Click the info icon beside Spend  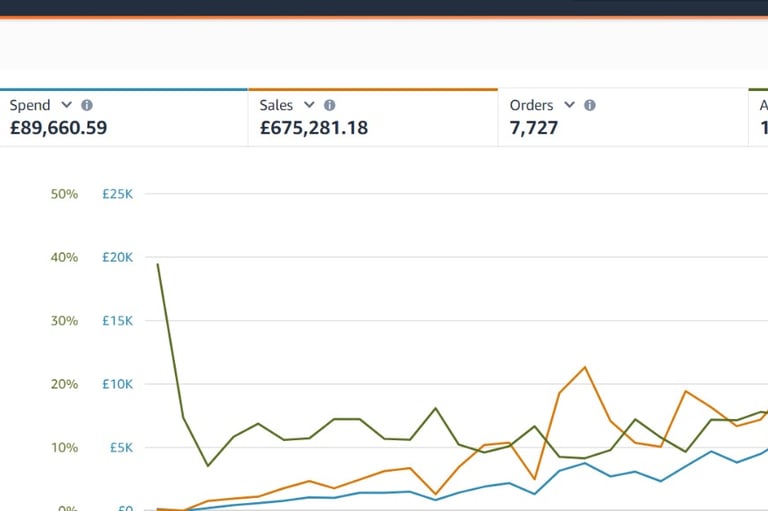[87, 105]
